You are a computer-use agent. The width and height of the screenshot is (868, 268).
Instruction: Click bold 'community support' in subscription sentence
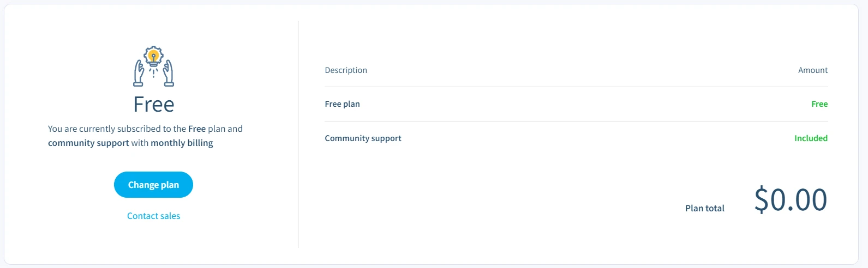click(x=88, y=143)
